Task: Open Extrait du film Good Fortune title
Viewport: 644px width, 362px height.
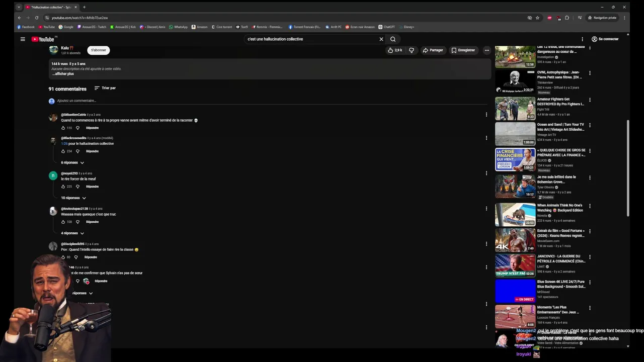Action: coord(560,233)
